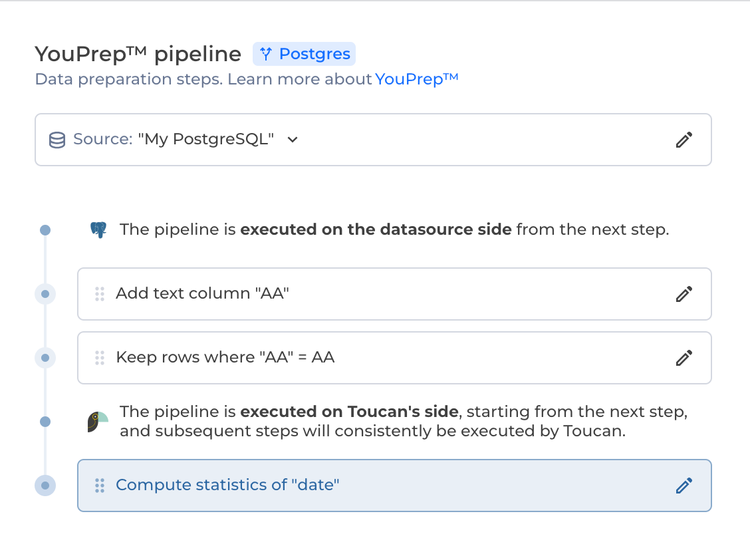Expand the "My PostgreSQL" source dropdown chevron
This screenshot has height=560, width=750.
[x=292, y=140]
